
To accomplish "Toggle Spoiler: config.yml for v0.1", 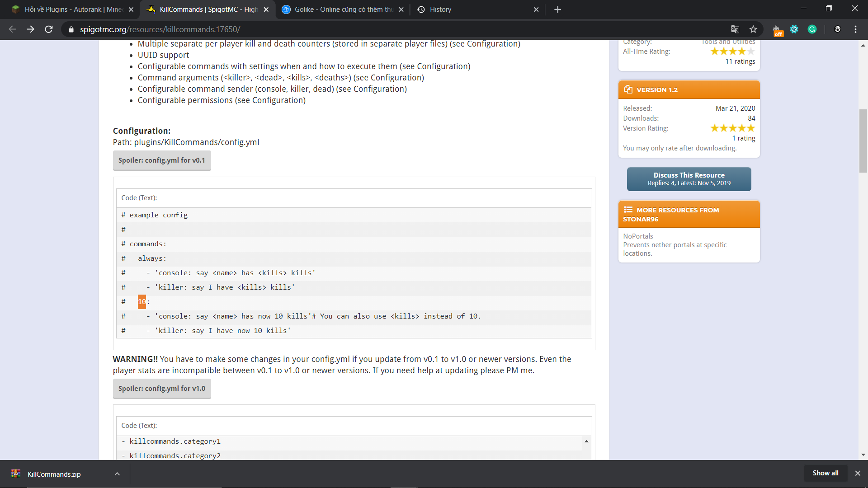I will [x=162, y=160].
